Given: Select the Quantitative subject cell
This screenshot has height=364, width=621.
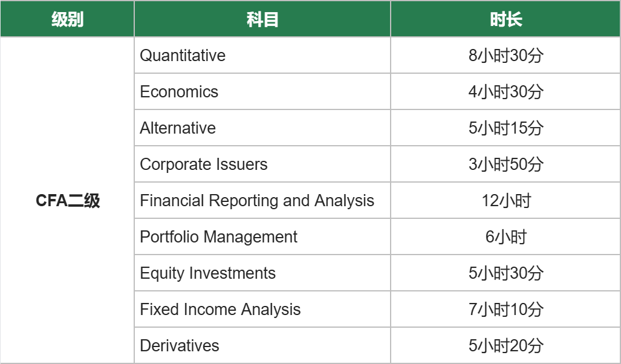Looking at the screenshot, I should (183, 56).
